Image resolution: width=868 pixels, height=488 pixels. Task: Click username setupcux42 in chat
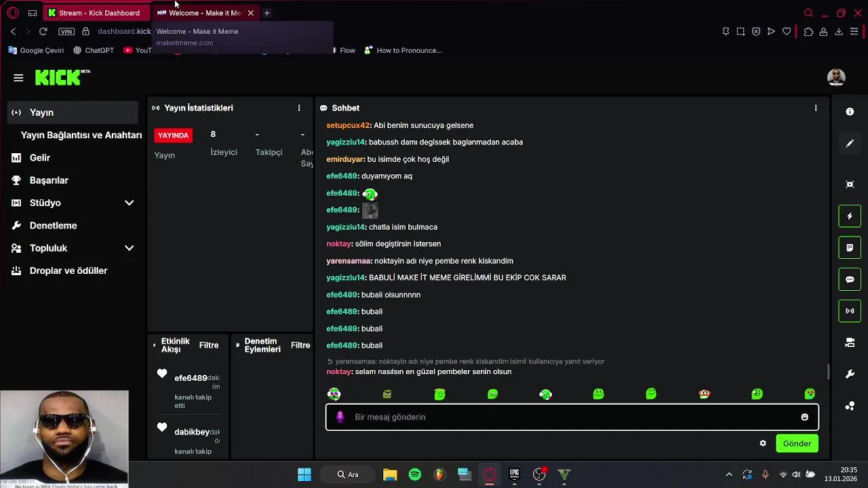(348, 125)
